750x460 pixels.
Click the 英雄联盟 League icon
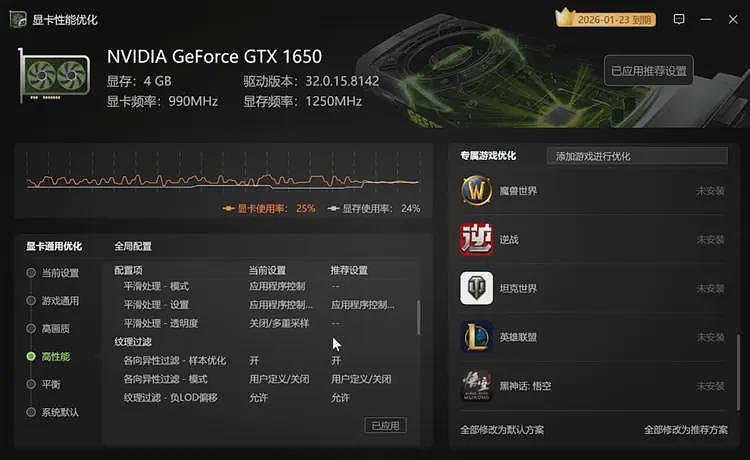[x=476, y=337]
